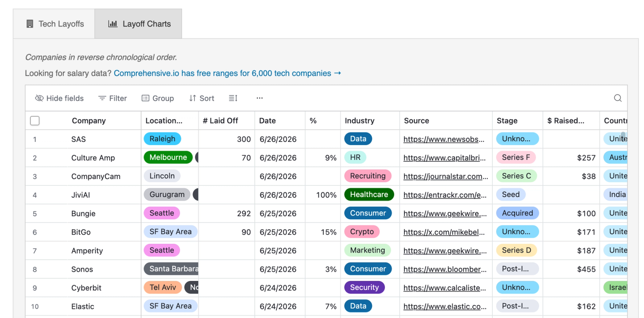644x318 pixels.
Task: Open the Filter tool
Action: 113,98
